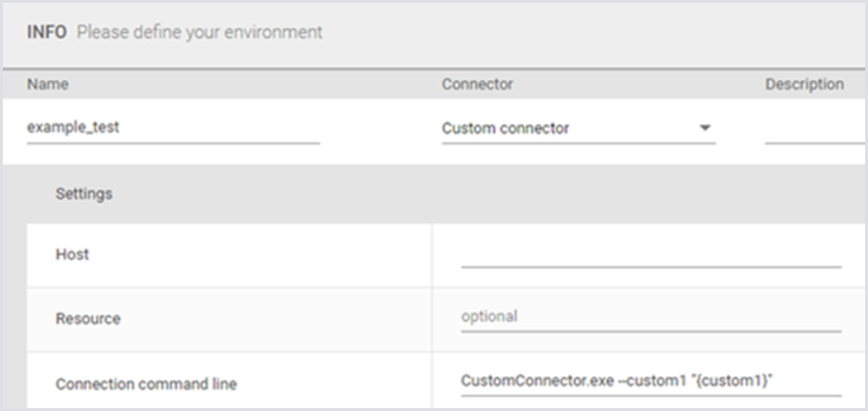
Task: Click the Connection command line field
Action: (x=651, y=381)
